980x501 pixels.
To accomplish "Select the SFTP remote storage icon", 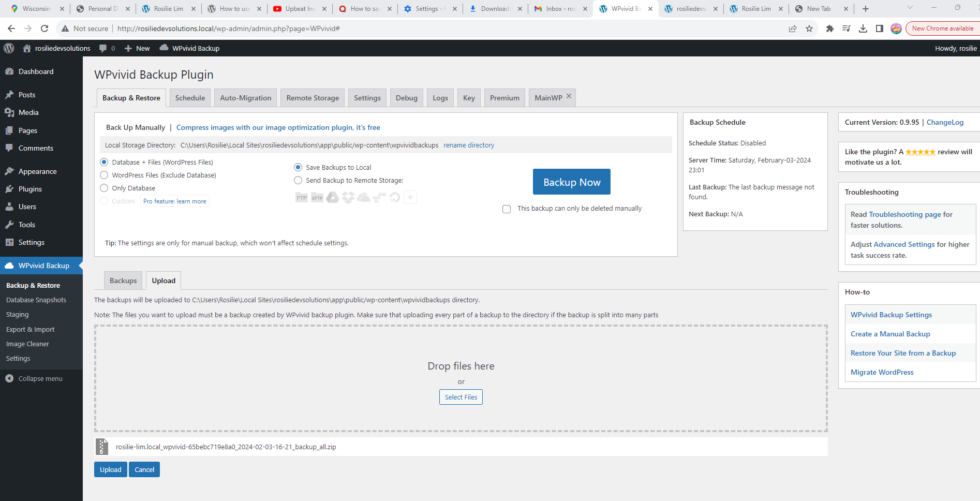I will click(x=317, y=197).
